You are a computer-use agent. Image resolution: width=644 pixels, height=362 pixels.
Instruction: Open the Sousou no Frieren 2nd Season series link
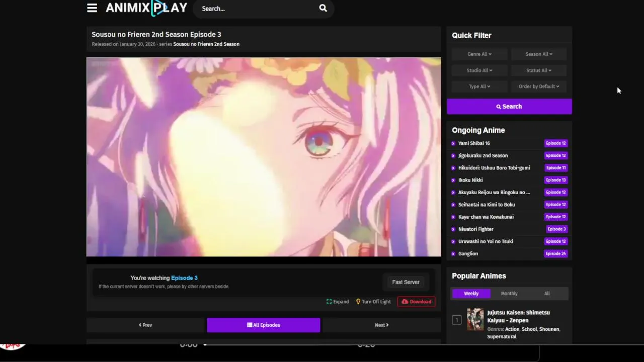coord(206,44)
